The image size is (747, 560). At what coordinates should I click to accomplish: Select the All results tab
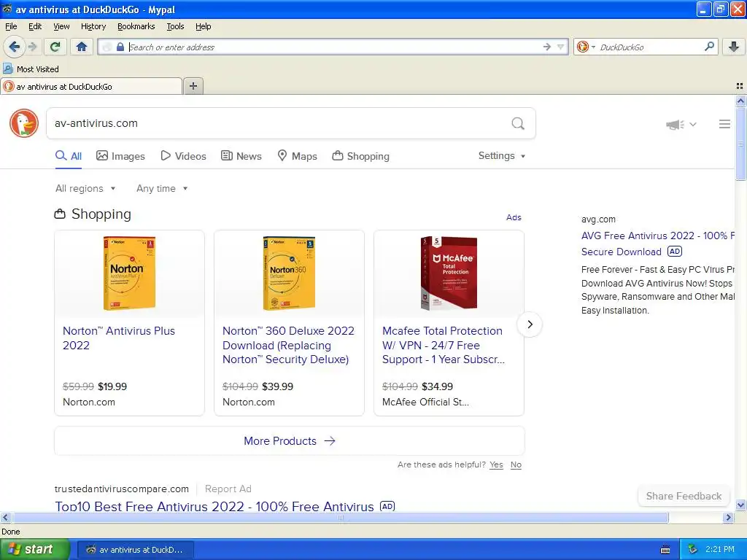tap(69, 156)
